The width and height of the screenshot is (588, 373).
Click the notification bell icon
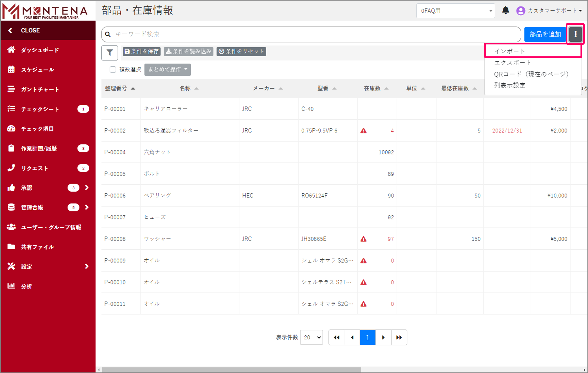505,11
